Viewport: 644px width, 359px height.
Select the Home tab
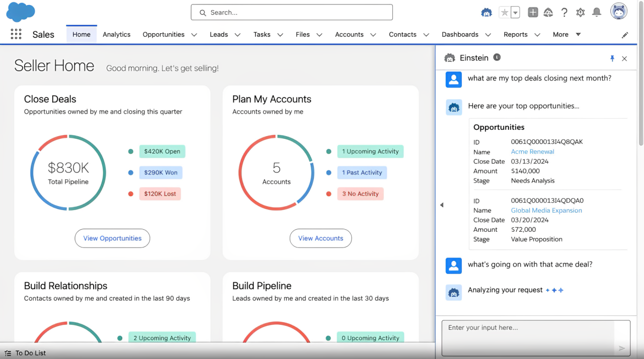coord(82,34)
